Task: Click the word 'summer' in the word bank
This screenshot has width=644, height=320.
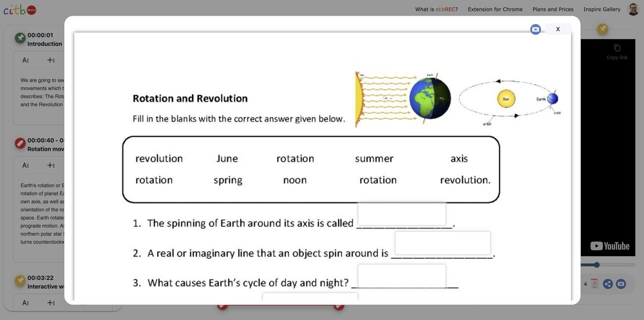Action: [374, 159]
